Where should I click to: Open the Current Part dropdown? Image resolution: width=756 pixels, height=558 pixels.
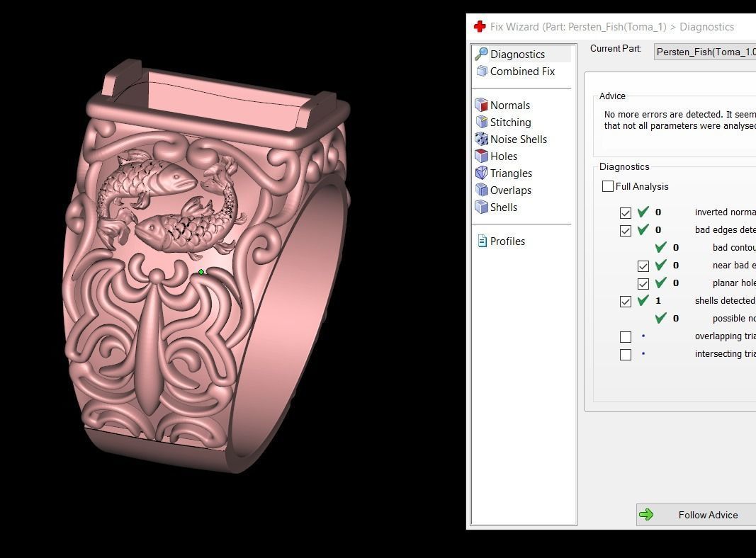(705, 52)
